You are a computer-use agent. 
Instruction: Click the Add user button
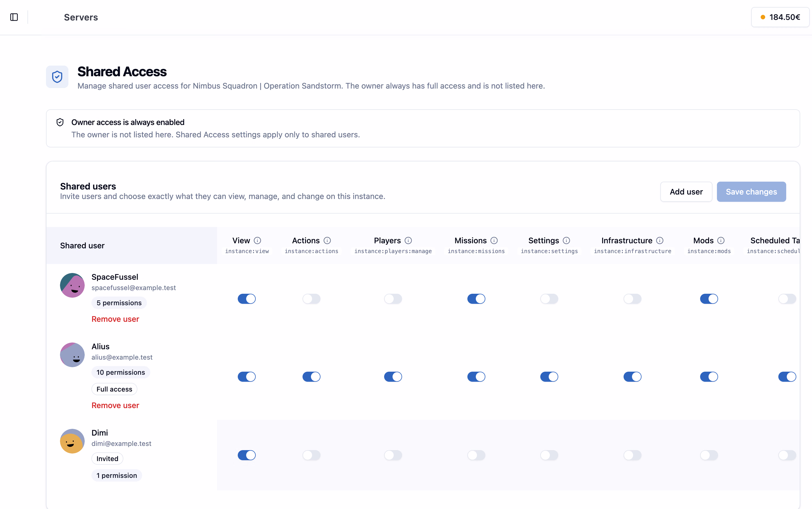(x=686, y=191)
